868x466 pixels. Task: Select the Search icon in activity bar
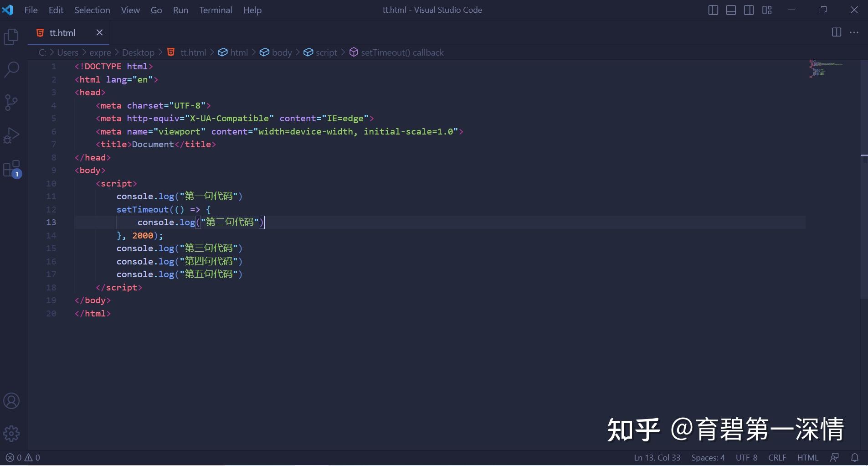point(10,69)
